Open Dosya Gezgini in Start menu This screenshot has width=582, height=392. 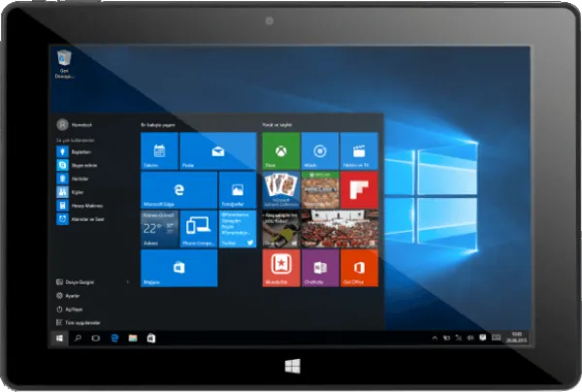tap(75, 282)
